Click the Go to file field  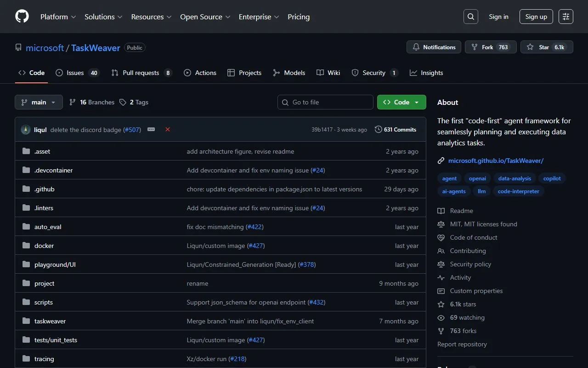(x=325, y=102)
